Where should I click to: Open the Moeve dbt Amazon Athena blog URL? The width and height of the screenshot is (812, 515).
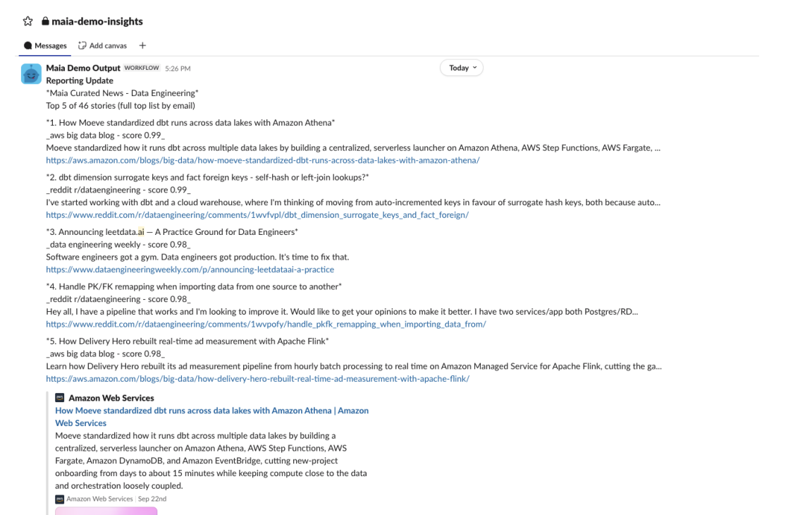262,160
